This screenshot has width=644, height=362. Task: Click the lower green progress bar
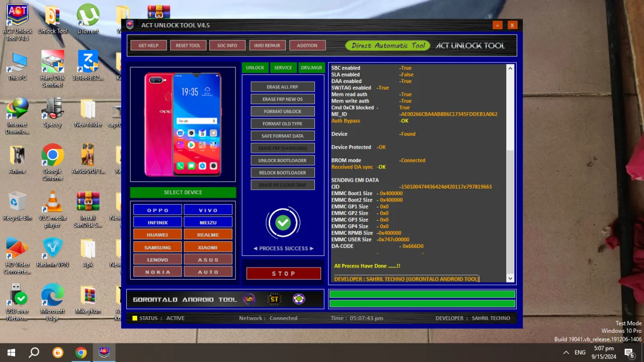point(422,304)
